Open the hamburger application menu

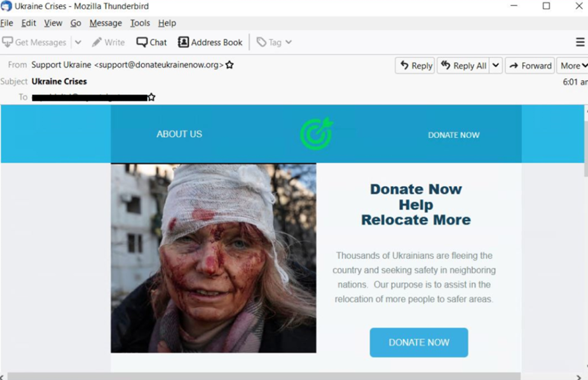tap(580, 43)
